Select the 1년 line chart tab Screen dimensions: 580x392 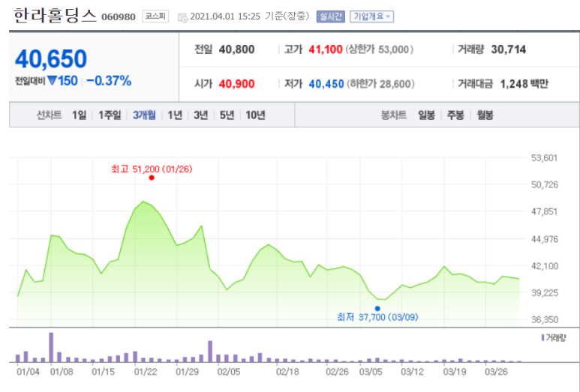(x=175, y=115)
